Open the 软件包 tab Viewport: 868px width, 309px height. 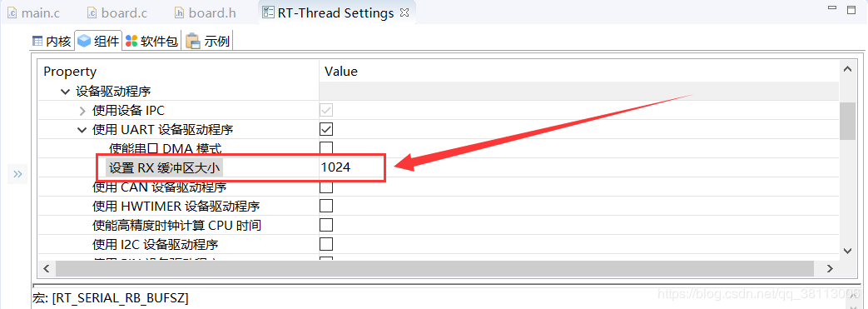(x=151, y=41)
